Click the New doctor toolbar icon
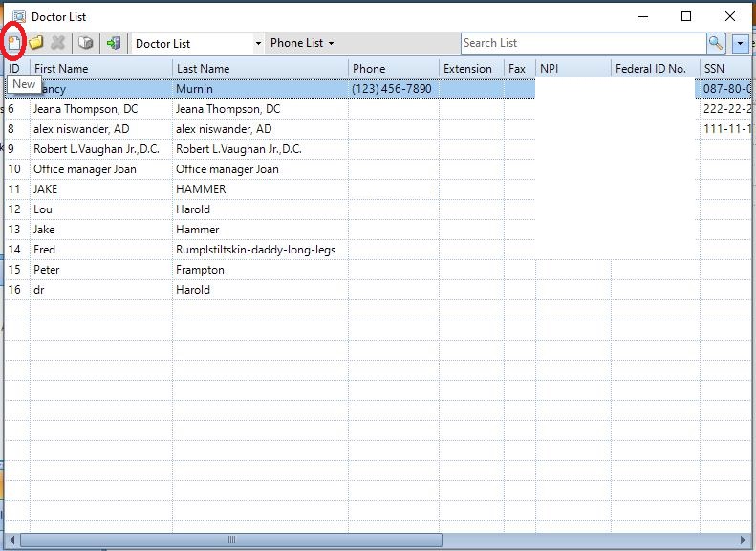This screenshot has height=551, width=756. [x=14, y=43]
